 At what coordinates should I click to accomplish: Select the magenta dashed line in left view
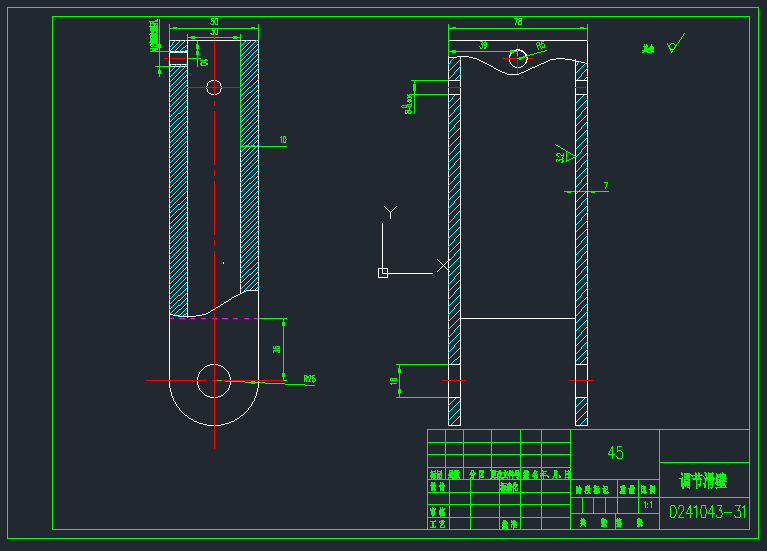tap(214, 318)
